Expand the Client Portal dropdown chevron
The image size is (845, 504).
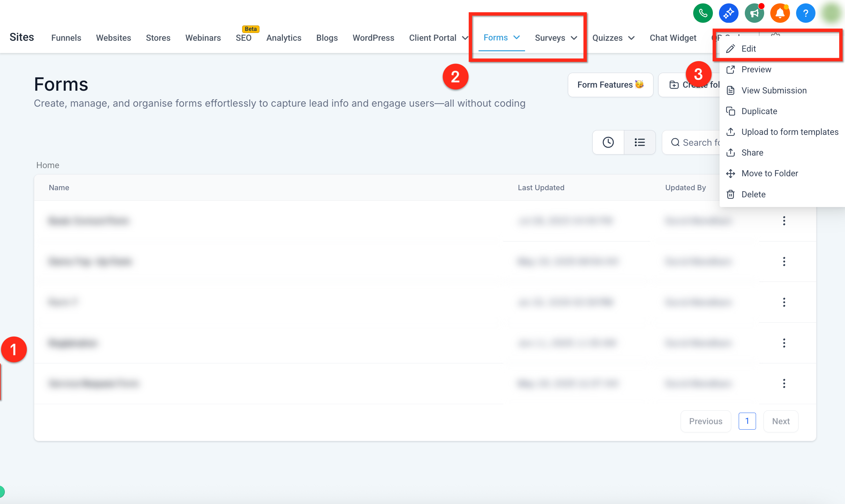coord(465,38)
